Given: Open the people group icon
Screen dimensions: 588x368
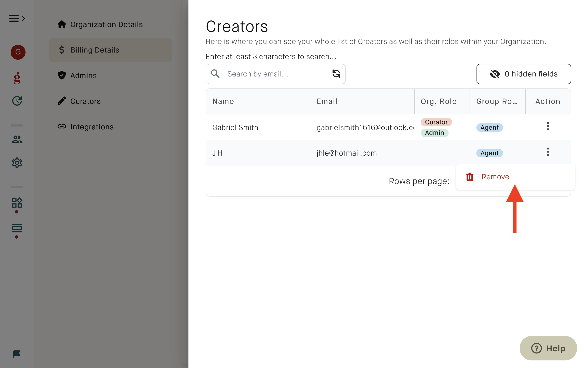Looking at the screenshot, I should (x=17, y=139).
